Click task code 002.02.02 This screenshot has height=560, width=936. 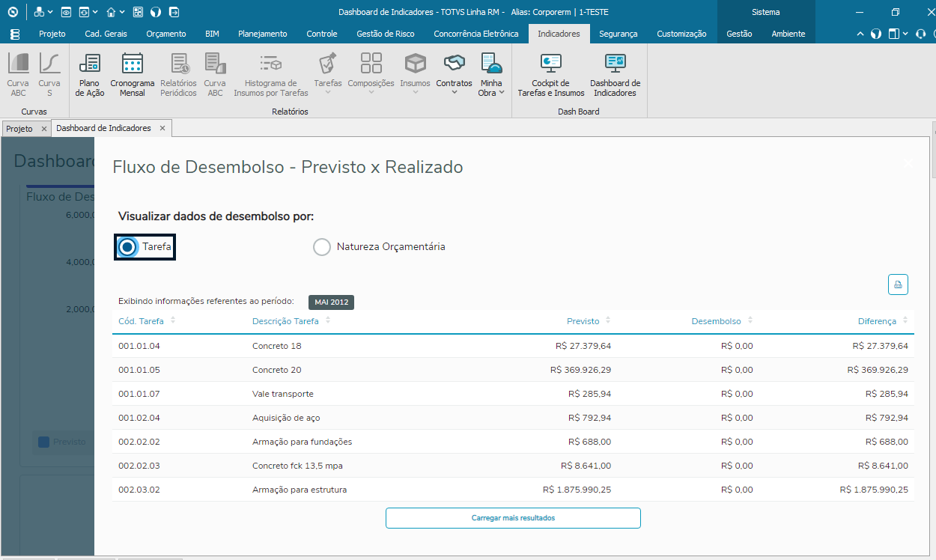coord(139,442)
